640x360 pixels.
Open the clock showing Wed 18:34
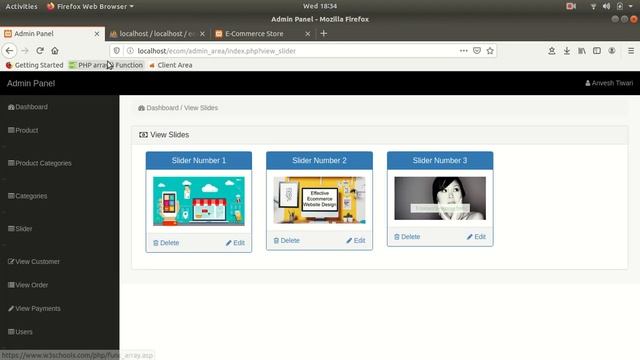click(x=320, y=6)
